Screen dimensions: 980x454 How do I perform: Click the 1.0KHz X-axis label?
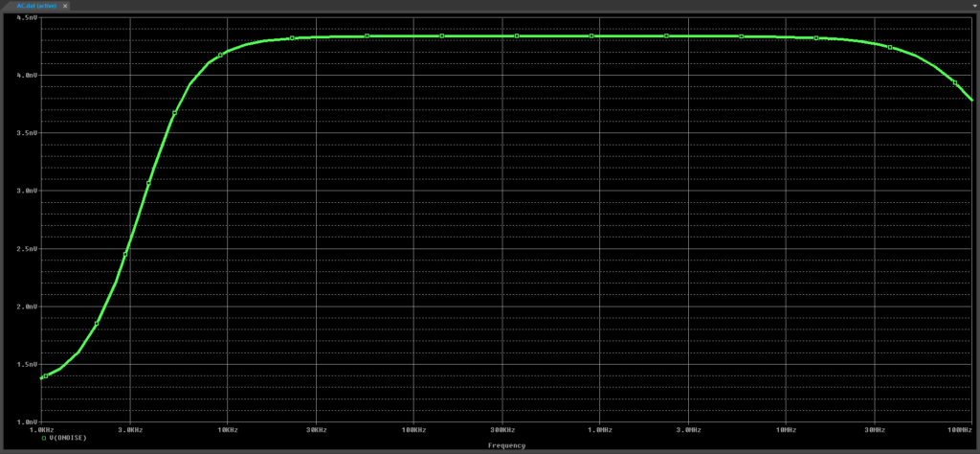(x=42, y=430)
